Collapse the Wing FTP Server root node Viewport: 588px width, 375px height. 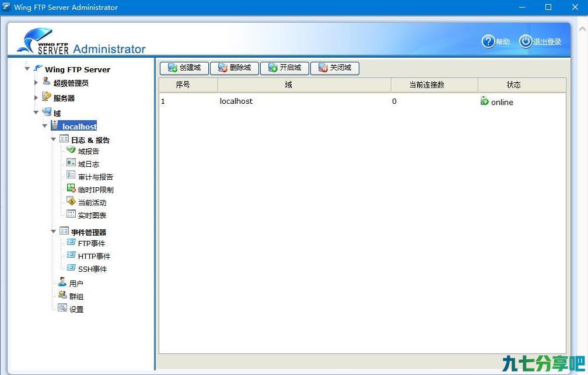click(x=27, y=69)
